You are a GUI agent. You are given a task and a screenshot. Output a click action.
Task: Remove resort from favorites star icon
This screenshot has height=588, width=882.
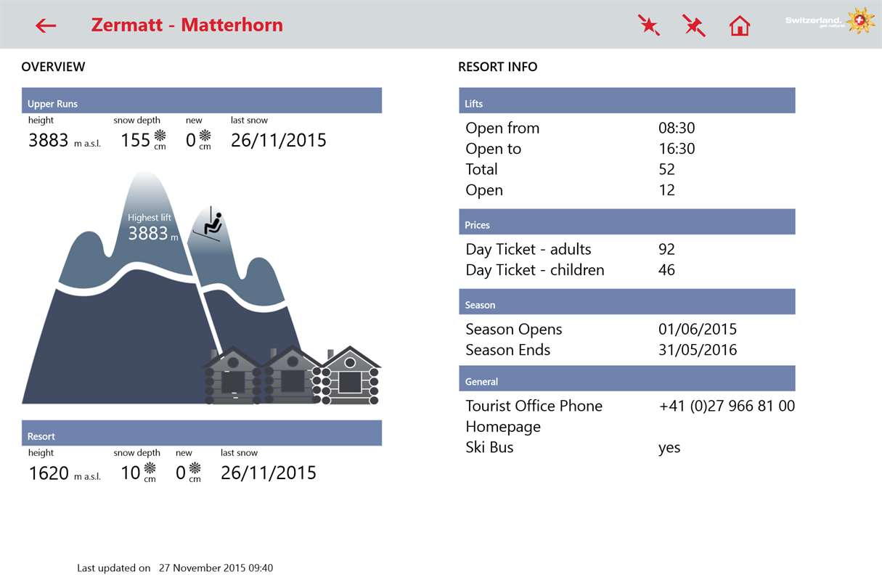pyautogui.click(x=648, y=25)
